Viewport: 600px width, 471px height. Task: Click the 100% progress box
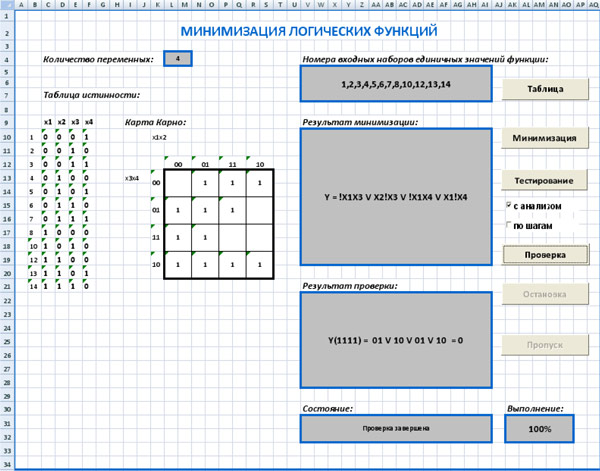click(540, 429)
